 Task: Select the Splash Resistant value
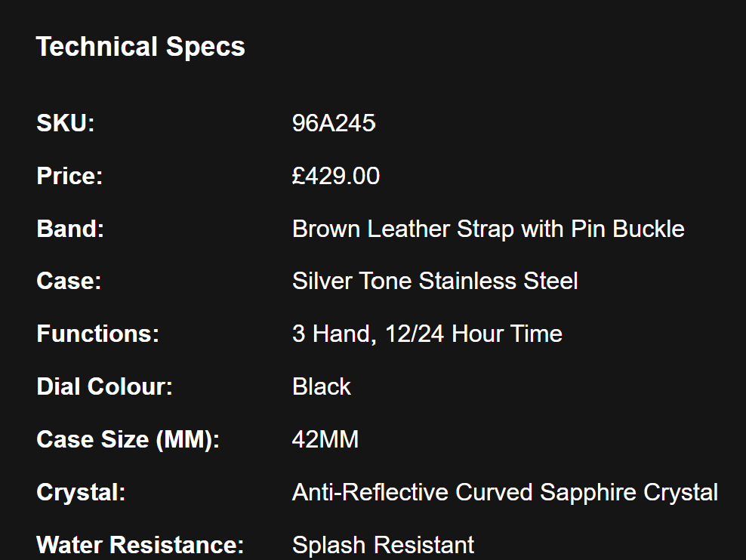[383, 544]
